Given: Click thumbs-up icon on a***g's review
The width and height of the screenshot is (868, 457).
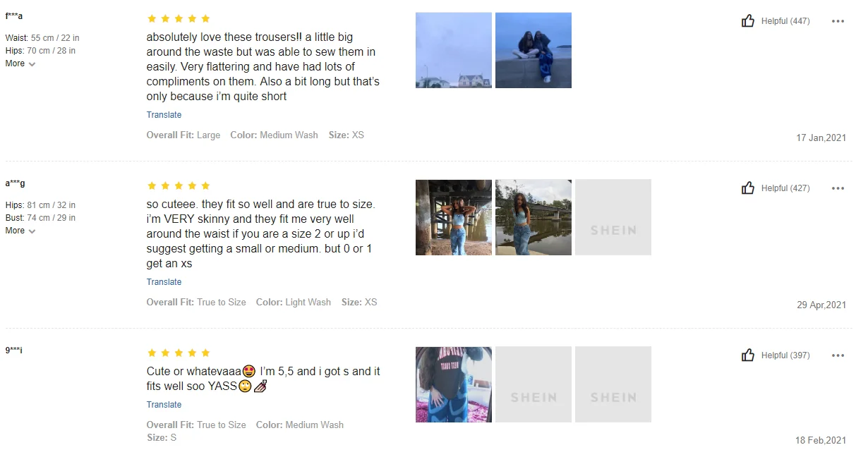Looking at the screenshot, I should click(748, 188).
